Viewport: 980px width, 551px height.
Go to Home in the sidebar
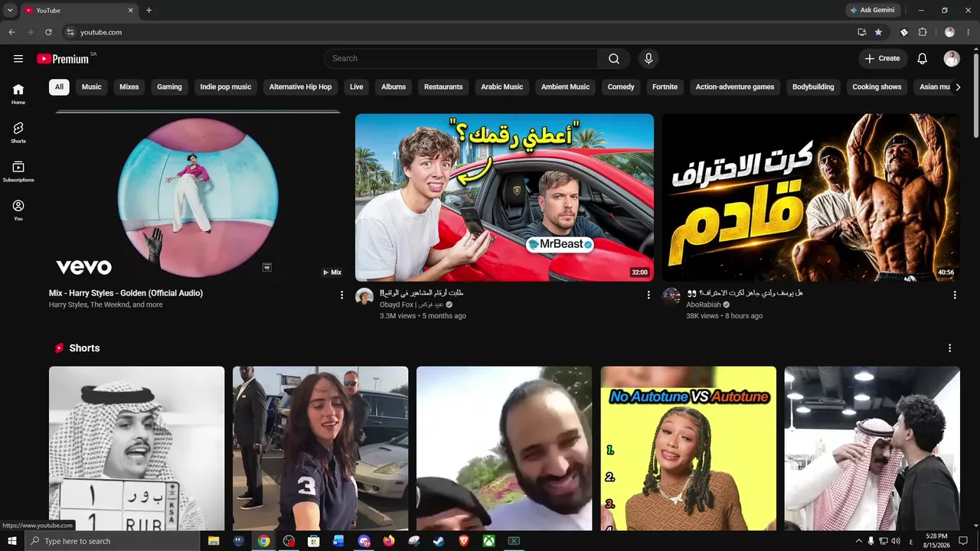[18, 94]
